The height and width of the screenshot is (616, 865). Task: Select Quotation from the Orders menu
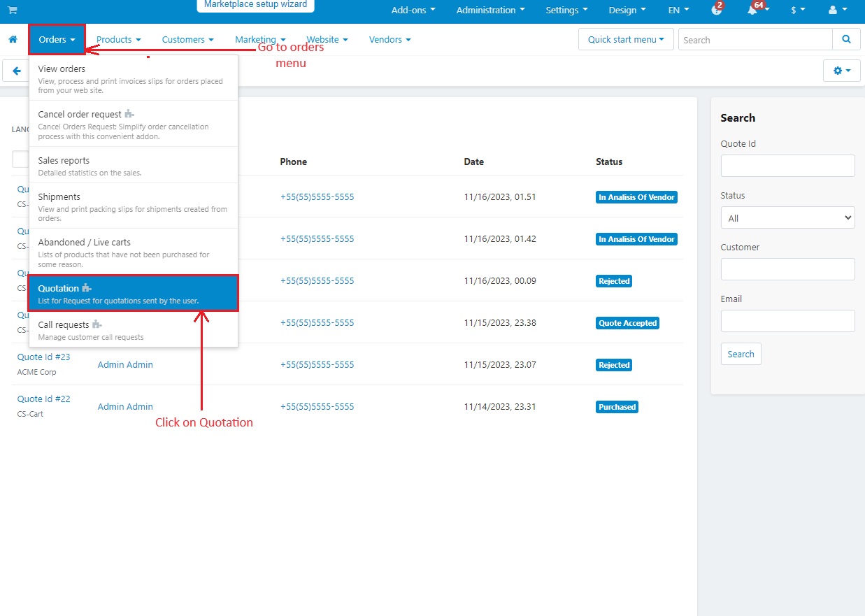(x=134, y=293)
